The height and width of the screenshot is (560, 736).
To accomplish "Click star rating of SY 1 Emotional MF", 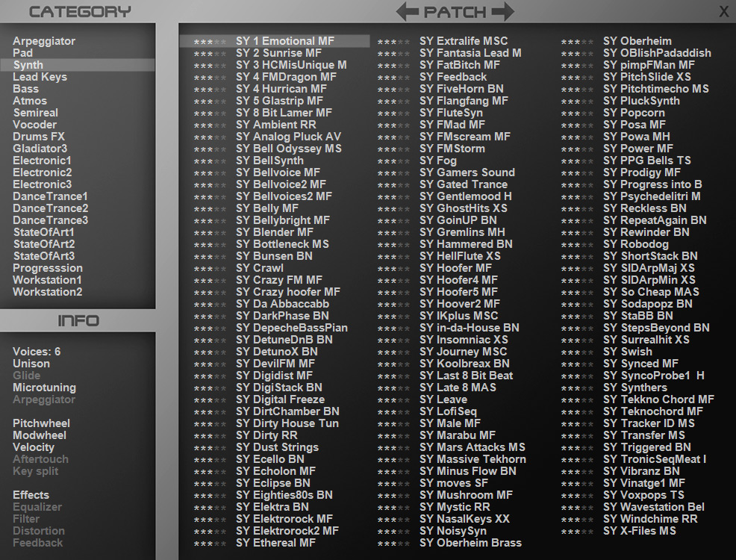I will pyautogui.click(x=210, y=42).
